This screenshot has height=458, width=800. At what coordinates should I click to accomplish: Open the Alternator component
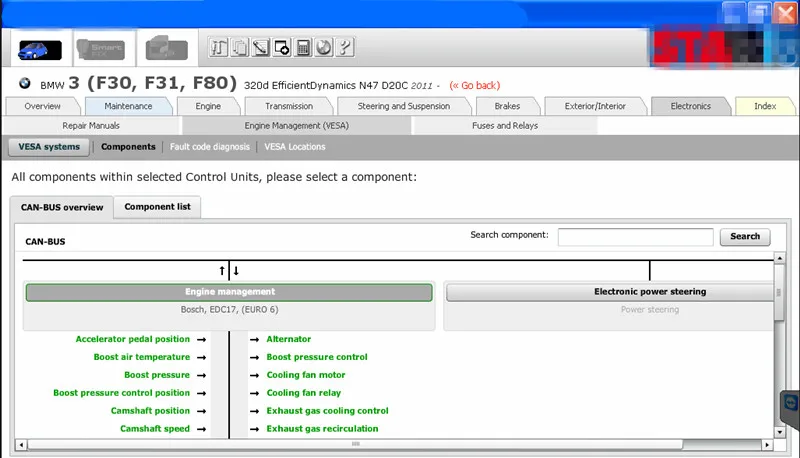pyautogui.click(x=288, y=339)
